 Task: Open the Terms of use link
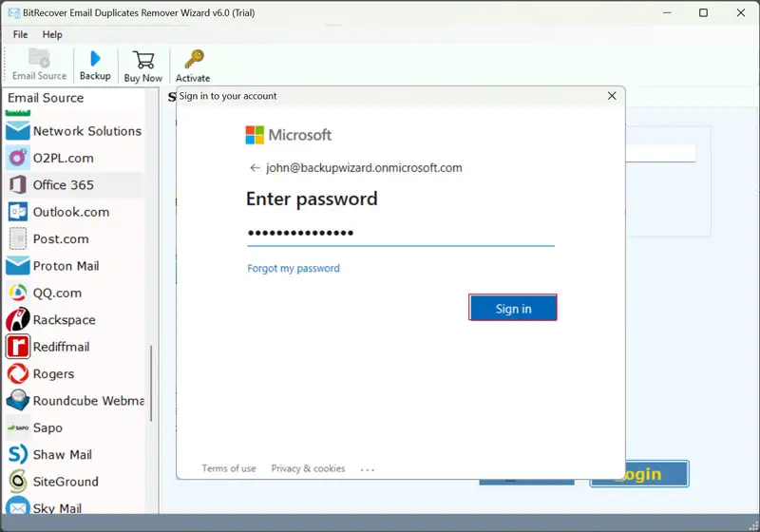(228, 468)
